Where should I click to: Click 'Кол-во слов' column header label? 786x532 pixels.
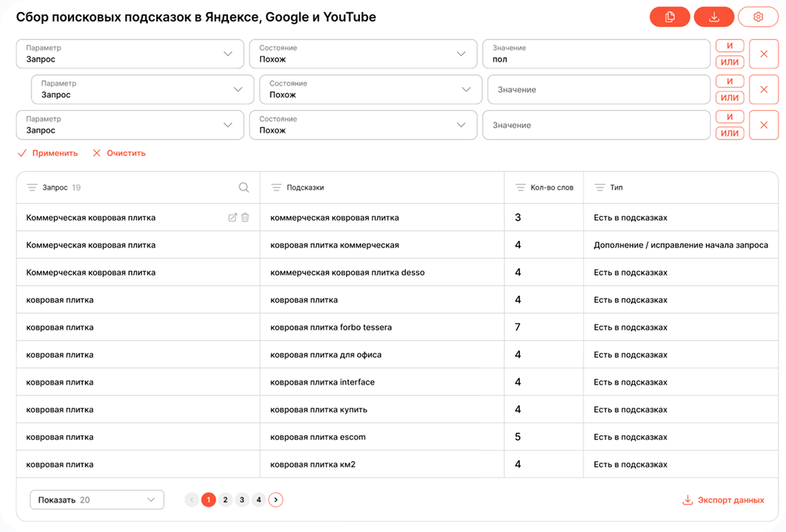point(552,187)
